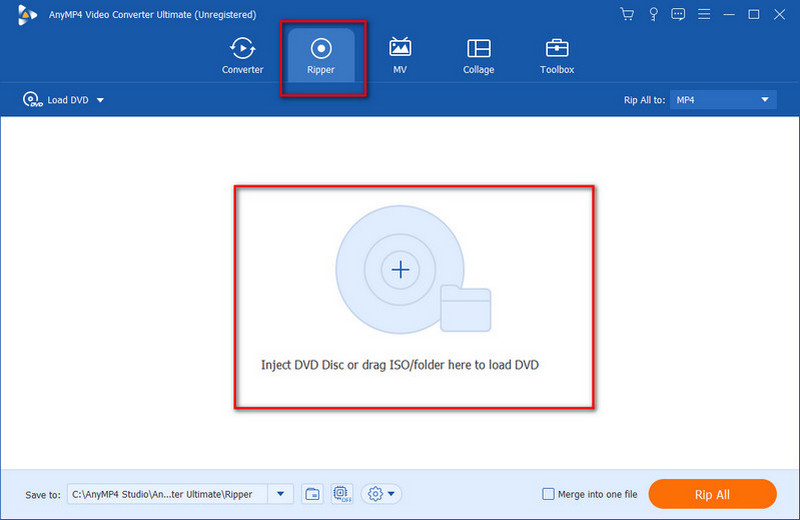Open the feedback chat bubble icon
The width and height of the screenshot is (800, 520).
(678, 14)
